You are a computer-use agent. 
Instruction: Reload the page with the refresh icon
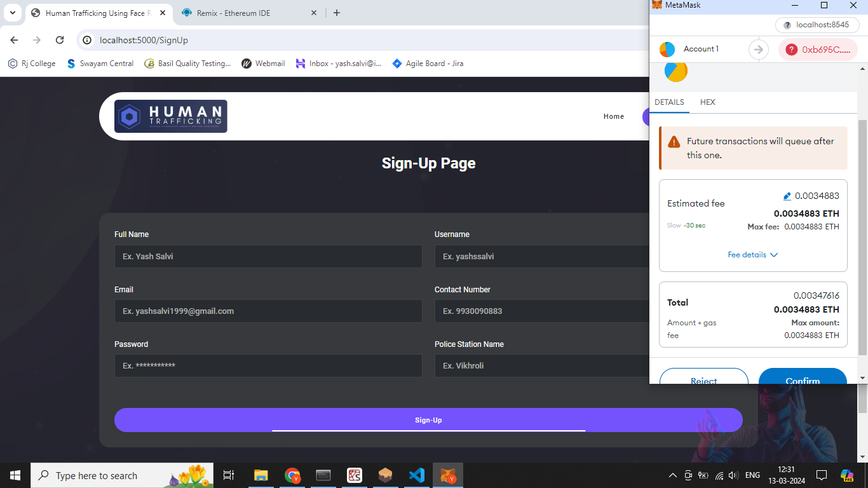point(60,40)
